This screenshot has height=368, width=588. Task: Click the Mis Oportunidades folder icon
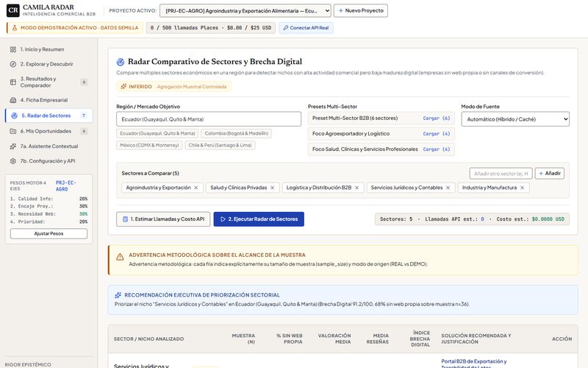[x=13, y=131]
